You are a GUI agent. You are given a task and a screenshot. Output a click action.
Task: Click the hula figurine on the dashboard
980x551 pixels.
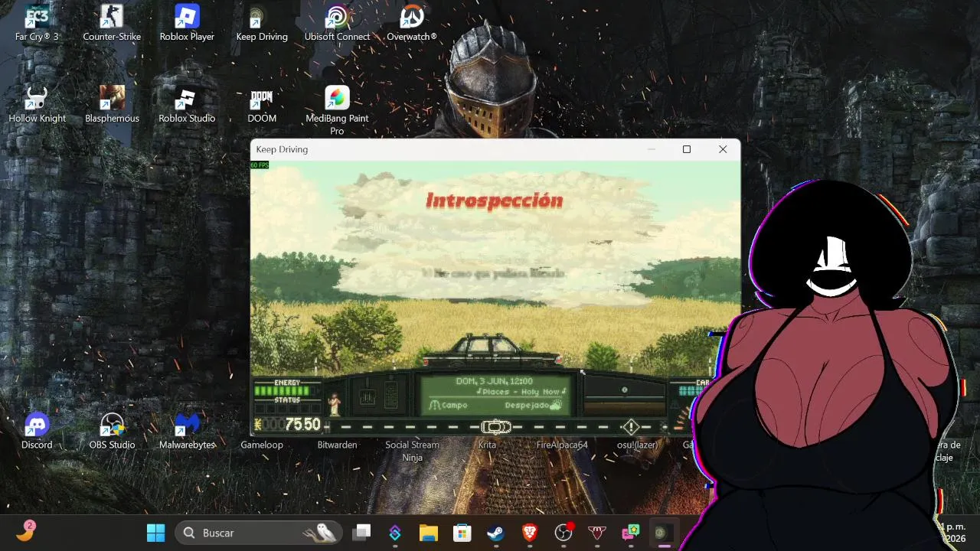tap(334, 403)
